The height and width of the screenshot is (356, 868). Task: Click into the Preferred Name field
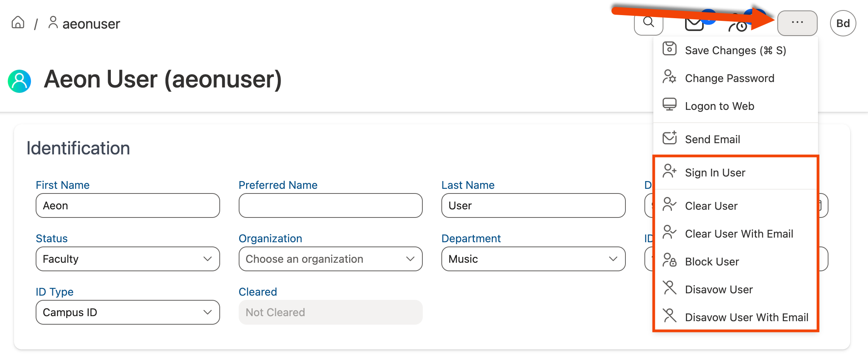(330, 205)
